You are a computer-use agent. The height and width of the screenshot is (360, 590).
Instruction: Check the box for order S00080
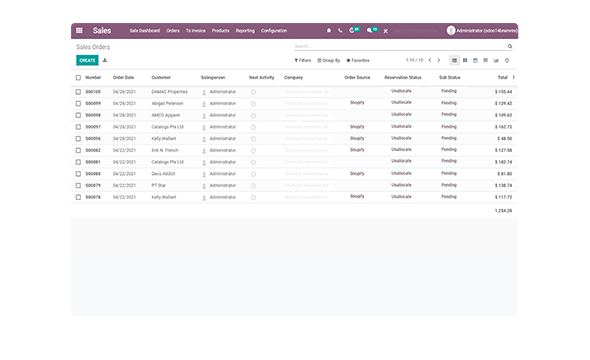click(x=78, y=174)
